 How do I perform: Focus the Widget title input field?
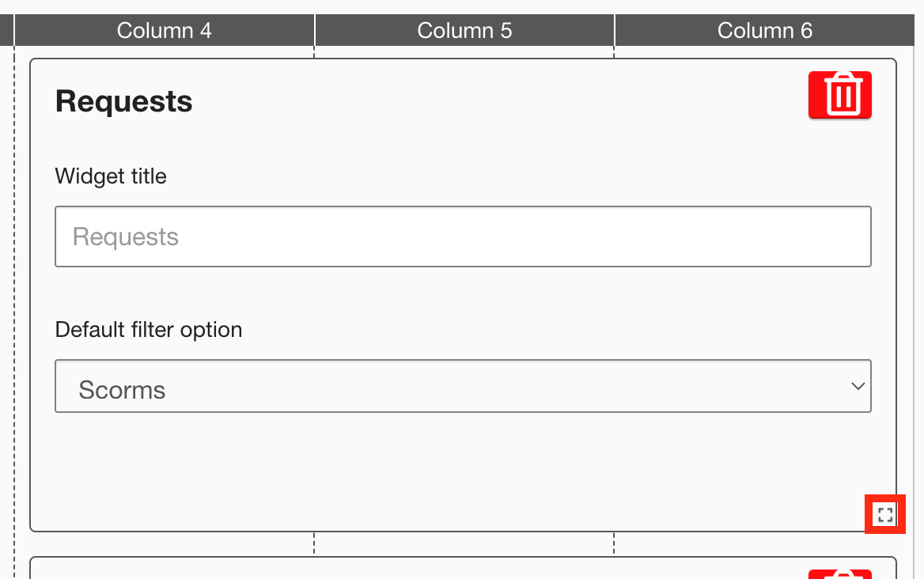463,237
